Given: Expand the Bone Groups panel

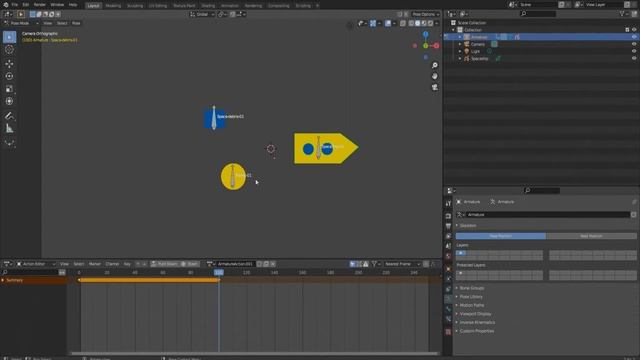Looking at the screenshot, I should [x=471, y=288].
